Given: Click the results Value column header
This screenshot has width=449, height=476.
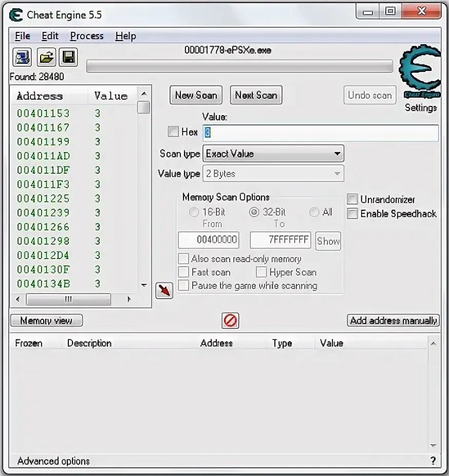Looking at the screenshot, I should (113, 96).
